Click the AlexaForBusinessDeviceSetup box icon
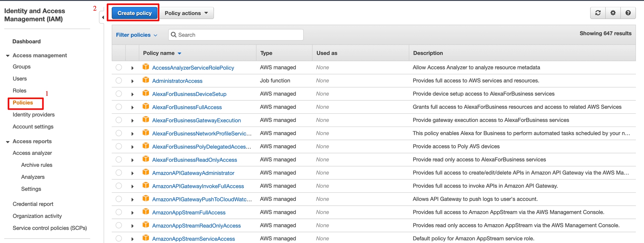 146,93
